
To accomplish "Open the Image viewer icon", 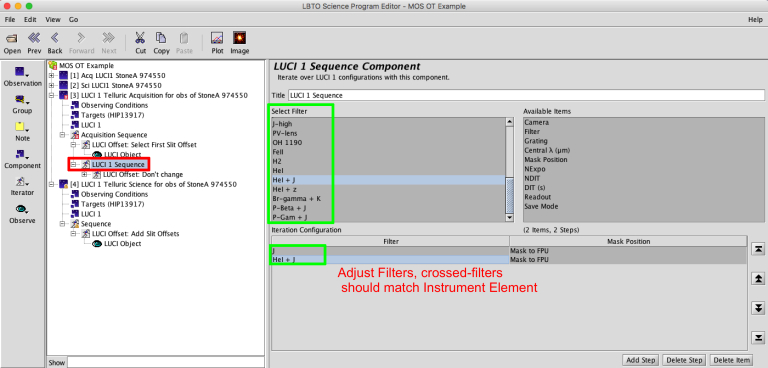I will [240, 38].
